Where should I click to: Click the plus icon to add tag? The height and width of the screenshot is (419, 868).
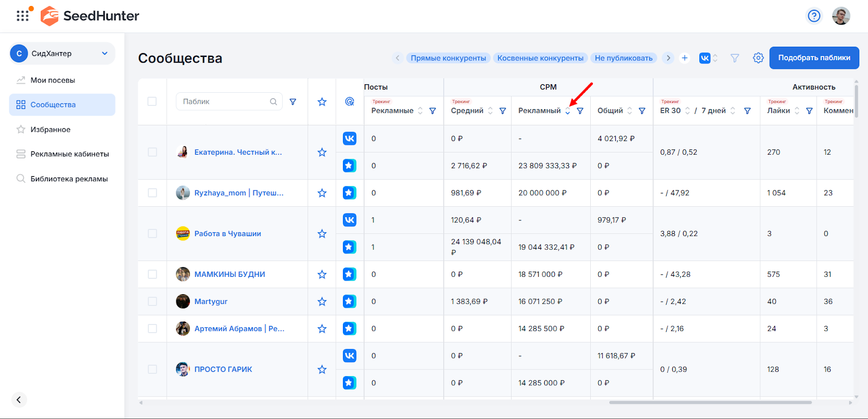(685, 58)
